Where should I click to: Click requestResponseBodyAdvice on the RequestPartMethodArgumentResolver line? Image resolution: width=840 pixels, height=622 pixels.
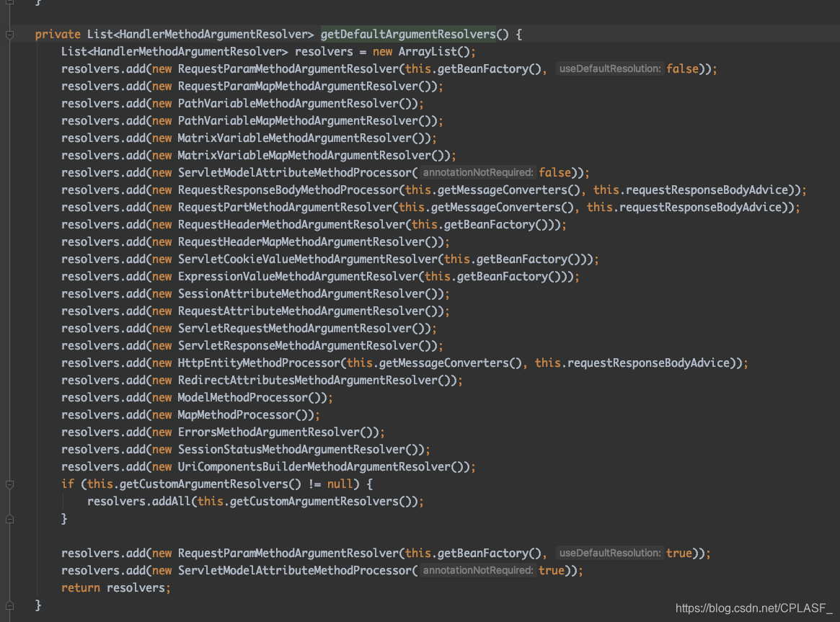coord(700,207)
